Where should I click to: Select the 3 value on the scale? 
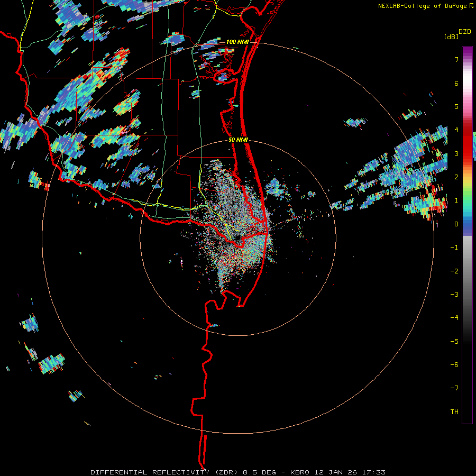456,153
